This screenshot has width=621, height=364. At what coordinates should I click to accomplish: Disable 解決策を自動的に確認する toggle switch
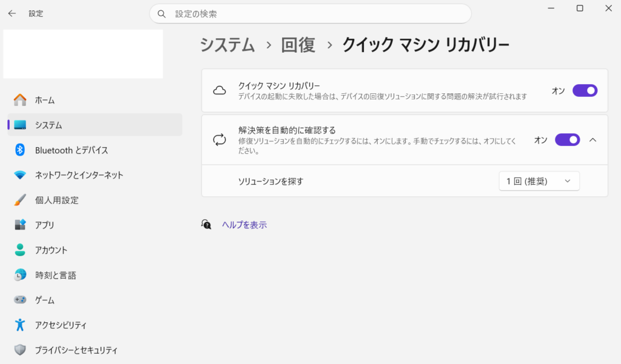pyautogui.click(x=567, y=140)
